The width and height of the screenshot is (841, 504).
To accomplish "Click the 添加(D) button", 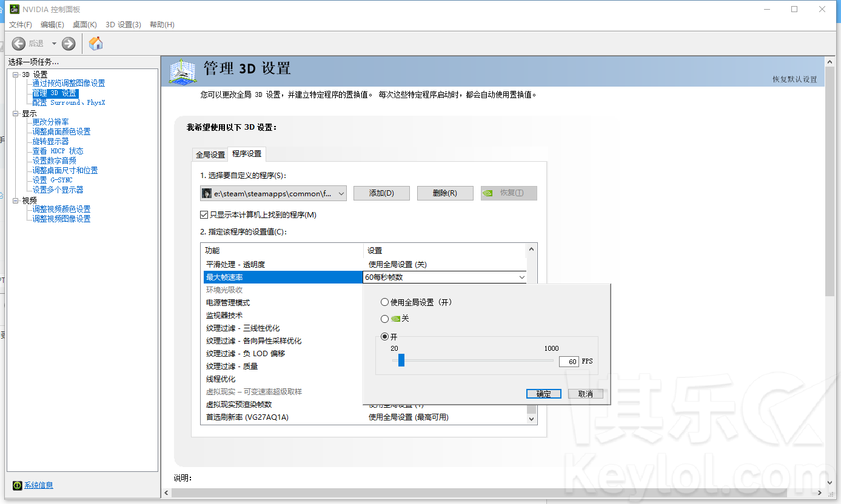I will [381, 193].
